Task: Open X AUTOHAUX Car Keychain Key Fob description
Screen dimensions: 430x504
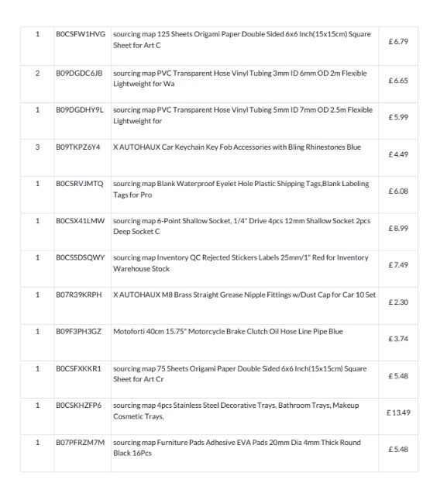Action: click(237, 147)
